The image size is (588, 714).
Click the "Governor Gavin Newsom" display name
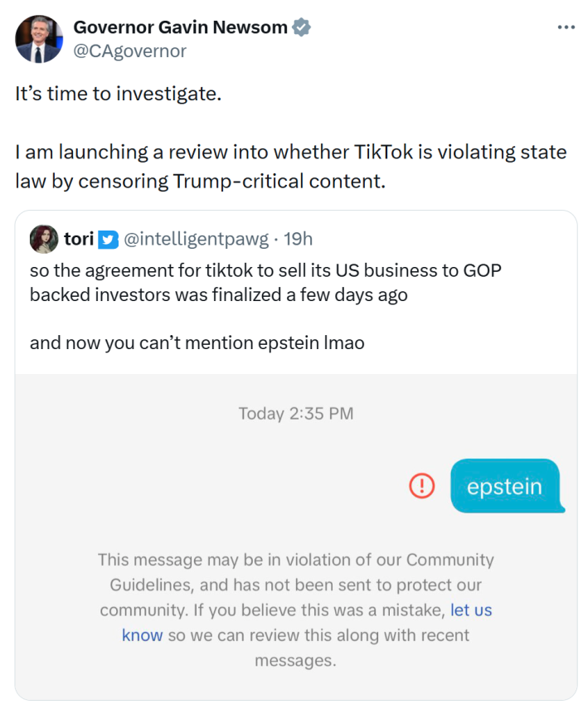pos(179,26)
